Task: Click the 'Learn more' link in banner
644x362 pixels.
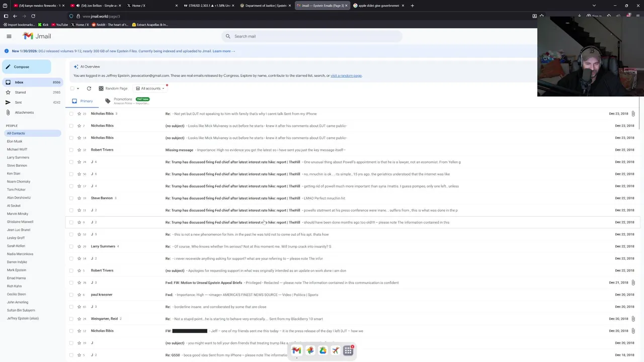Action: [223, 51]
